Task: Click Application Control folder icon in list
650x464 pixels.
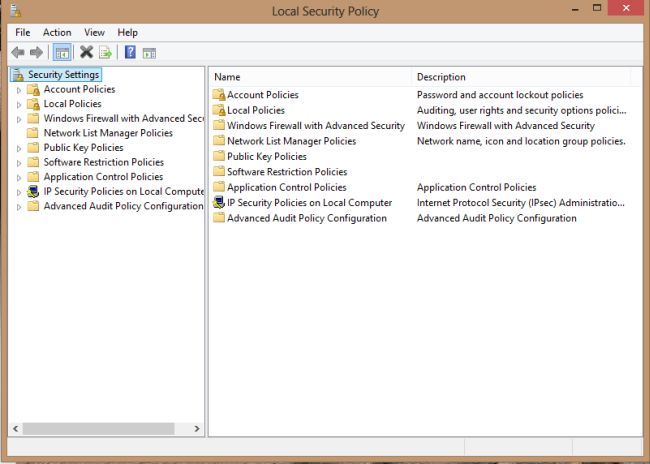Action: 218,187
